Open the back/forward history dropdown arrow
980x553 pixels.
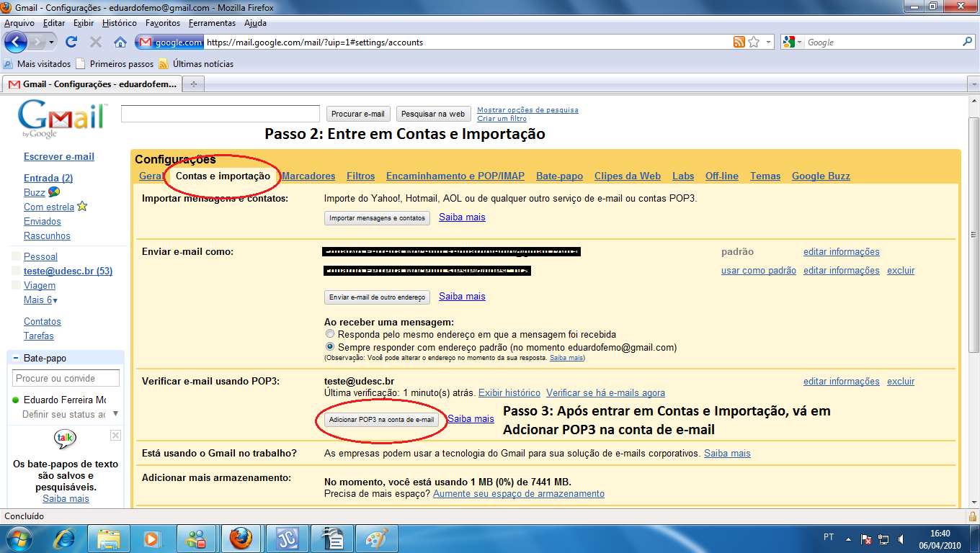(x=52, y=42)
